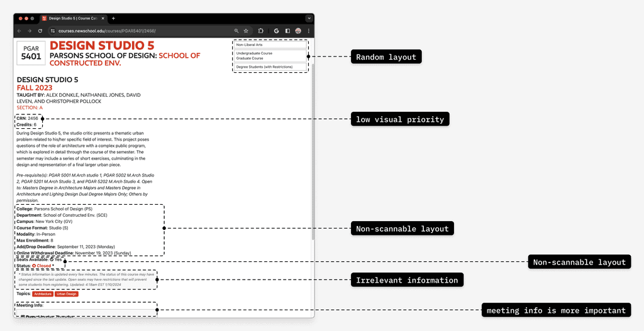
Task: Click the PGAR 5401 course code box
Action: coord(31,53)
